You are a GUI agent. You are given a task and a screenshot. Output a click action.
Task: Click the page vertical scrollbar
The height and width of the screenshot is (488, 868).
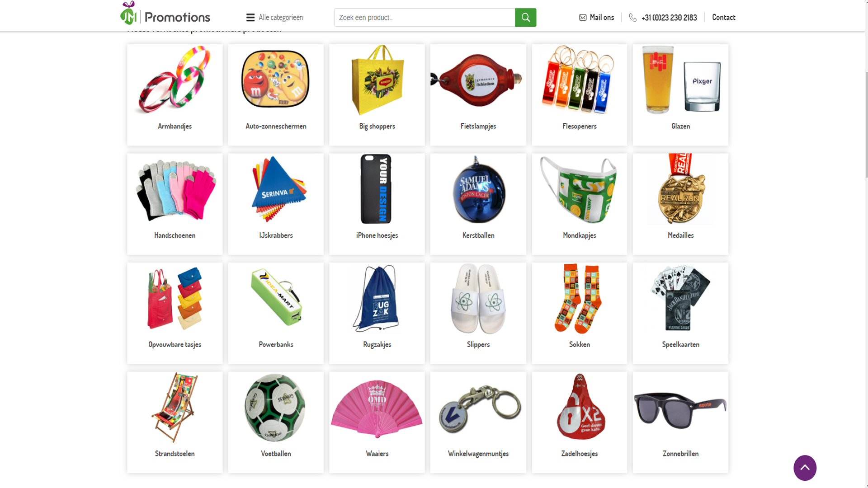[x=866, y=244]
